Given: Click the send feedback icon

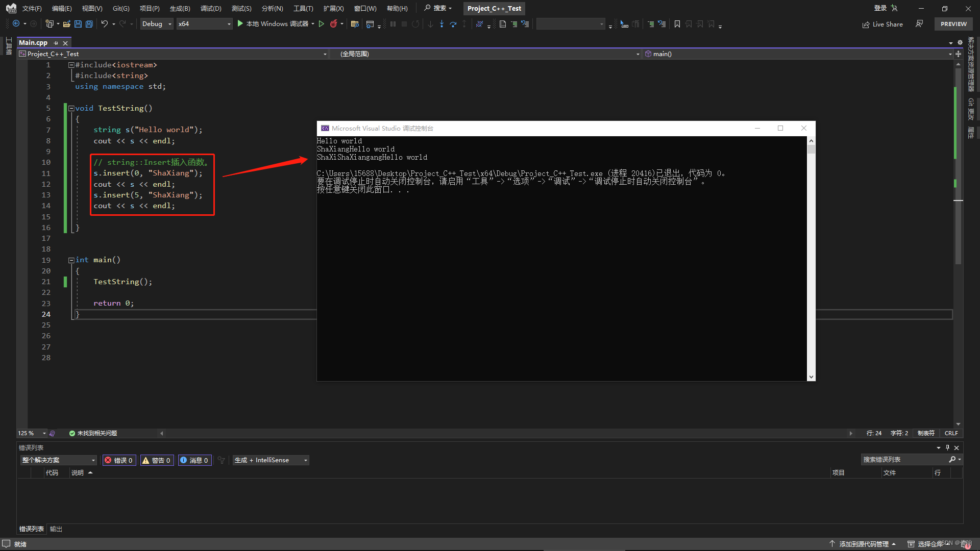Looking at the screenshot, I should point(919,24).
